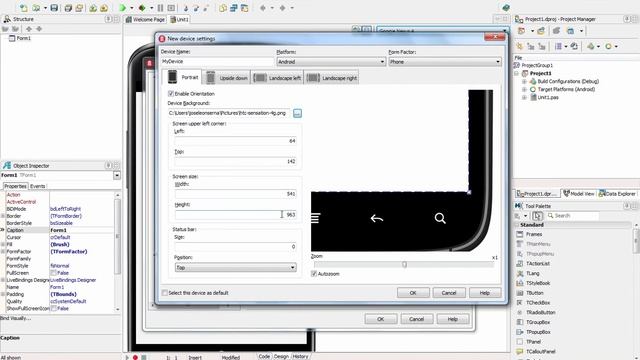Click the Save All toolbar icon

coord(68,8)
